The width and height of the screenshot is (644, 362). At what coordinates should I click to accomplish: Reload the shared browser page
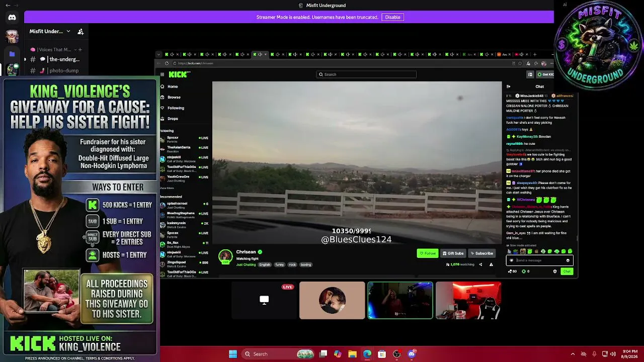pyautogui.click(x=167, y=63)
